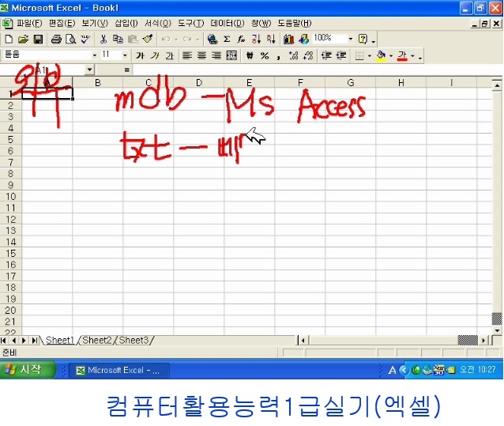Sort descending icon
The image size is (504, 426).
271,40
